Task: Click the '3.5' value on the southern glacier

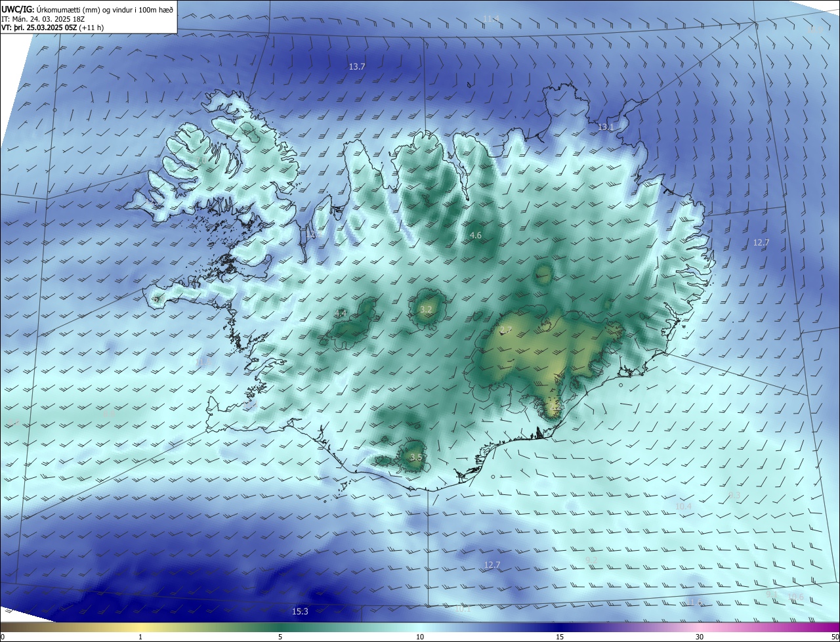Action: (x=416, y=457)
